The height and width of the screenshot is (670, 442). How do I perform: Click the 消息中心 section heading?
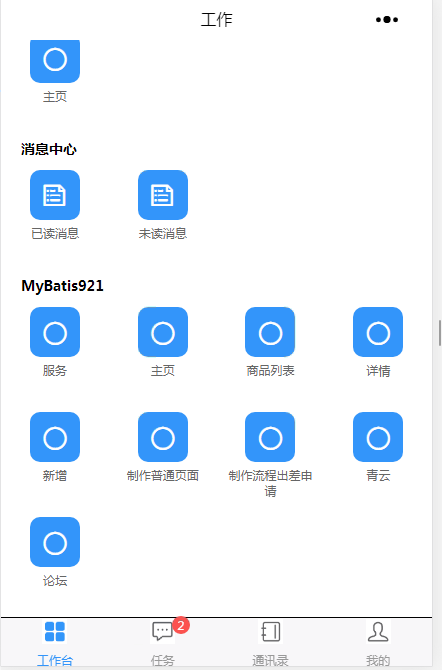[49, 149]
